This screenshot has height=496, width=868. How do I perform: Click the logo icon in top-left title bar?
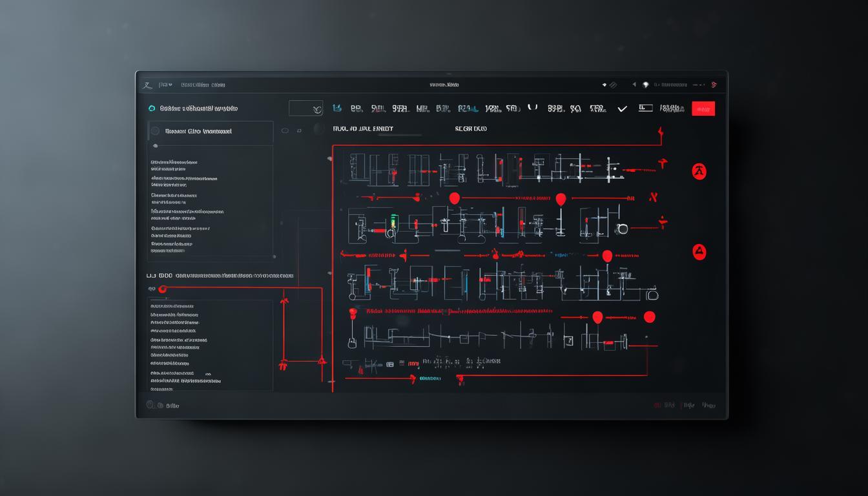pos(147,85)
